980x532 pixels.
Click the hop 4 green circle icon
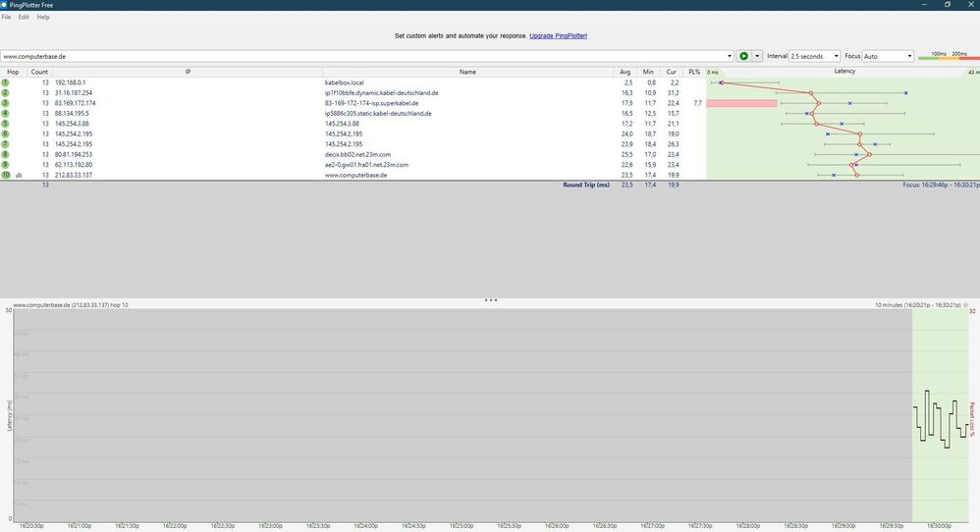pos(5,113)
